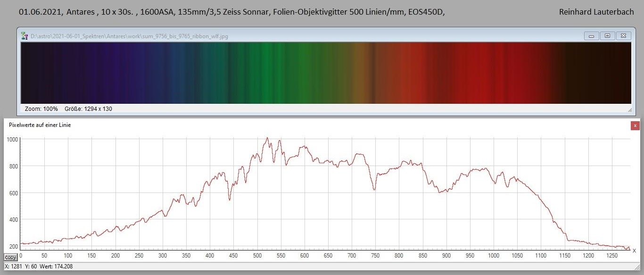This screenshot has height=275, width=644.
Task: Click the deep dip in the curve near 750
Action: [x=374, y=190]
